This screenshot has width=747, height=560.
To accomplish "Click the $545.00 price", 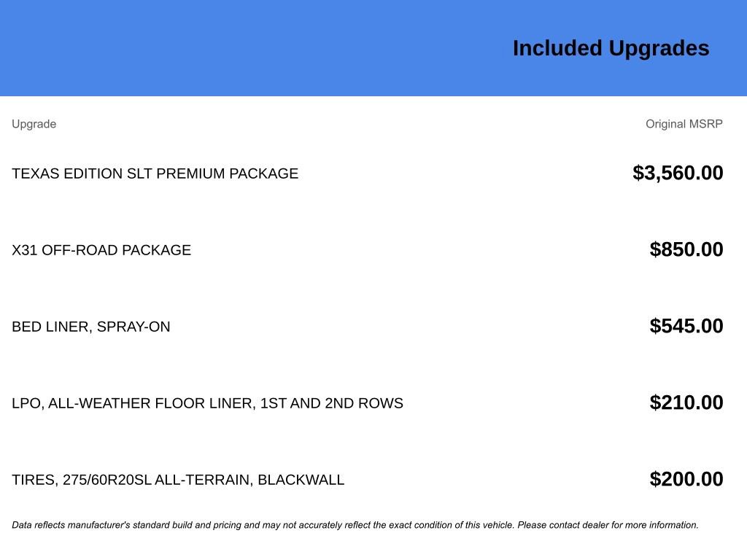I will point(686,326).
